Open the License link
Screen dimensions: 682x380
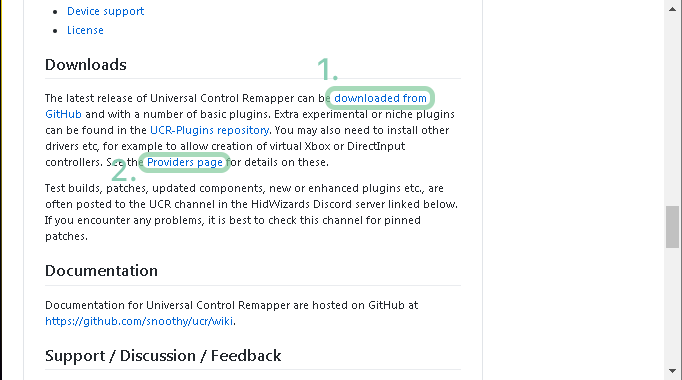pos(85,30)
